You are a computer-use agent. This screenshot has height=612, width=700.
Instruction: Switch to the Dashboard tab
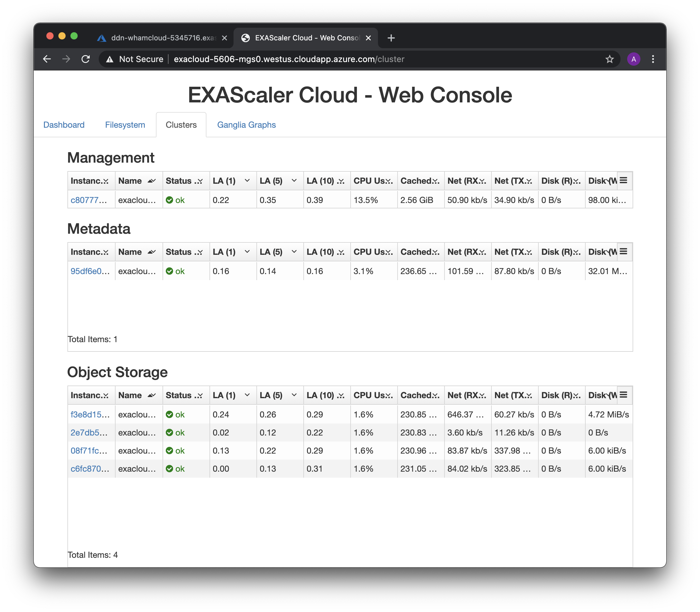pyautogui.click(x=64, y=125)
